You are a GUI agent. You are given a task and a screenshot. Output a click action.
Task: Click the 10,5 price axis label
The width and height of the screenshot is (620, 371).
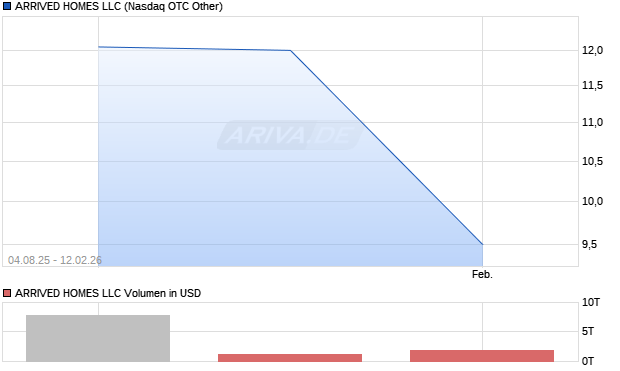point(592,161)
